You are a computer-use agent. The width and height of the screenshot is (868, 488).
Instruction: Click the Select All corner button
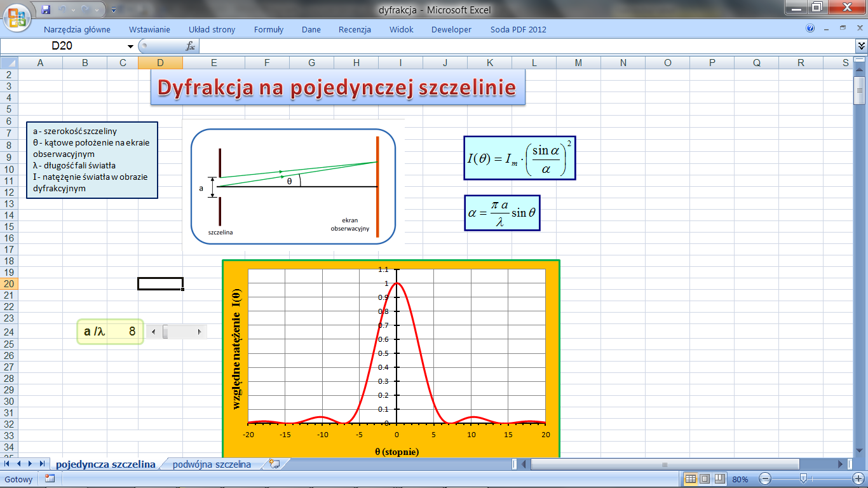(x=9, y=62)
